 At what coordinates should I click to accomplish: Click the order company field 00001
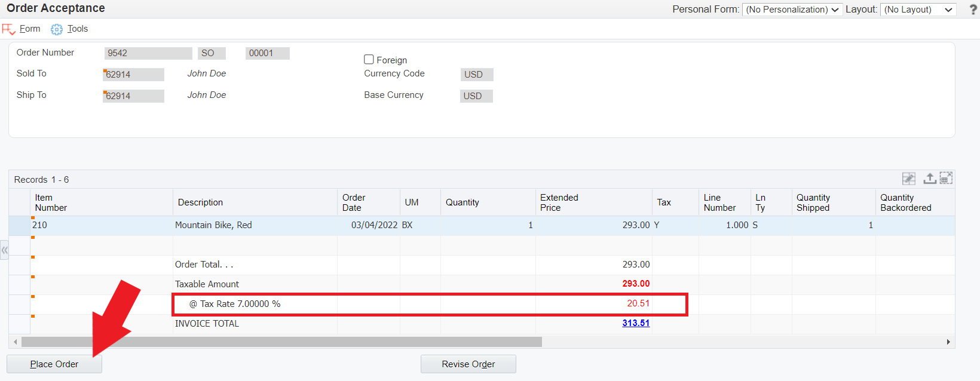coord(268,53)
